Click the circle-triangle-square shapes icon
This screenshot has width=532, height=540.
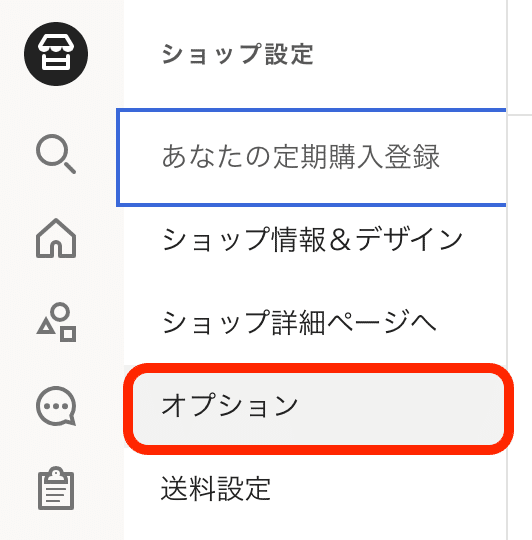coord(56,322)
